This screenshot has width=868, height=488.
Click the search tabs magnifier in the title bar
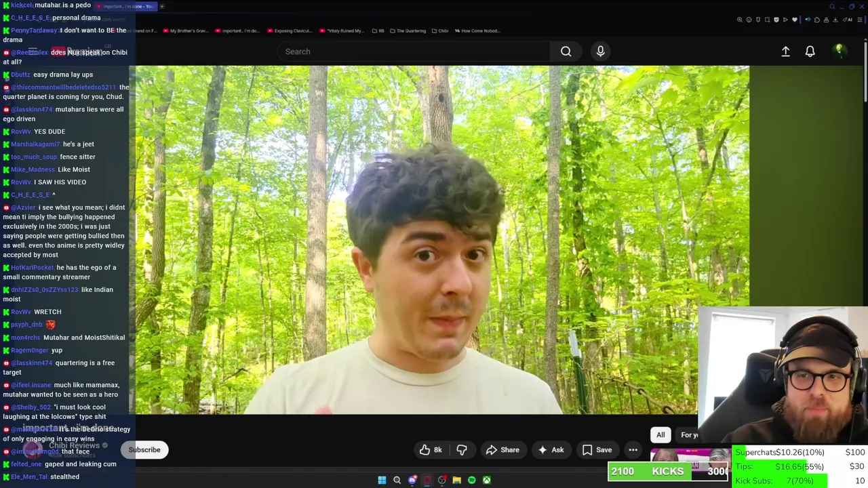click(832, 6)
